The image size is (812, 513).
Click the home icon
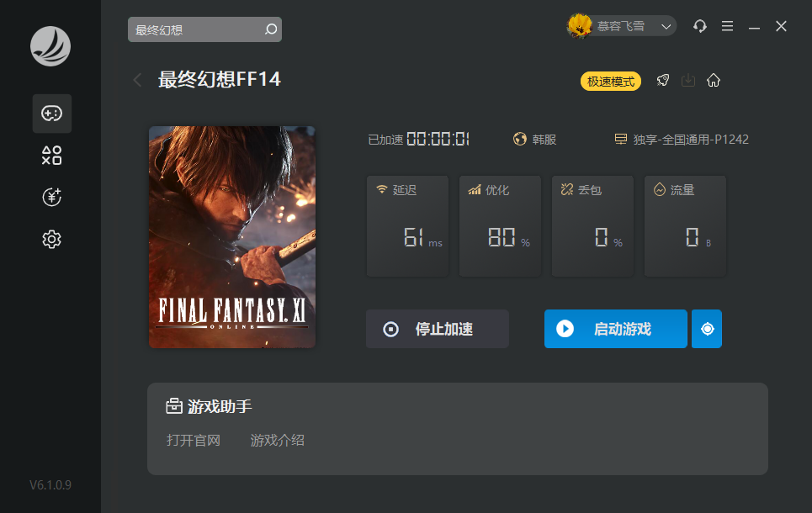[x=714, y=81]
